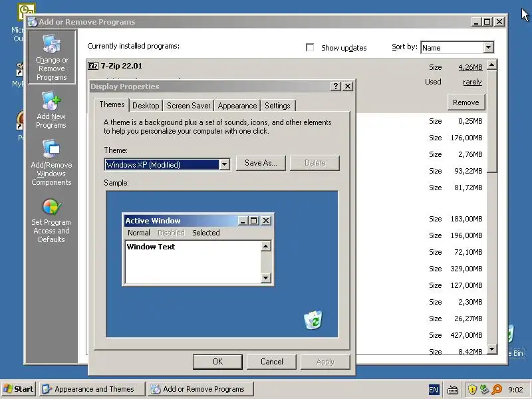Switch to the Screen Saver tab
Image resolution: width=532 pixels, height=399 pixels.
point(189,106)
